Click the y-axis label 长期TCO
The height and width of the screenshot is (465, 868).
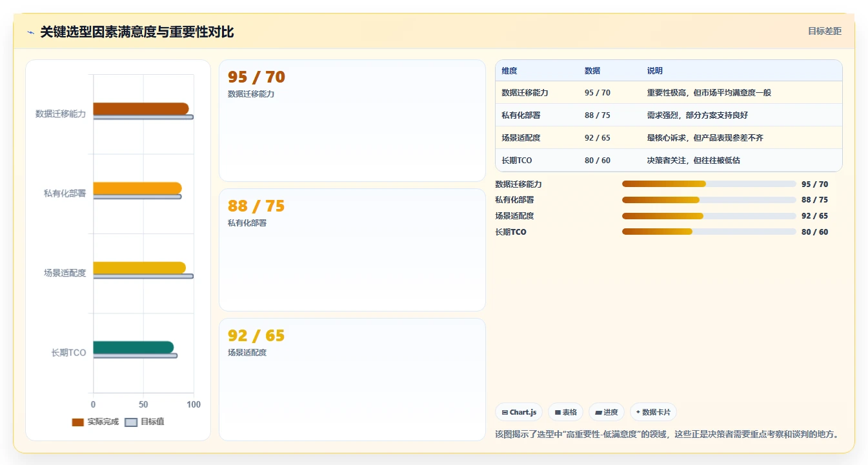(68, 353)
